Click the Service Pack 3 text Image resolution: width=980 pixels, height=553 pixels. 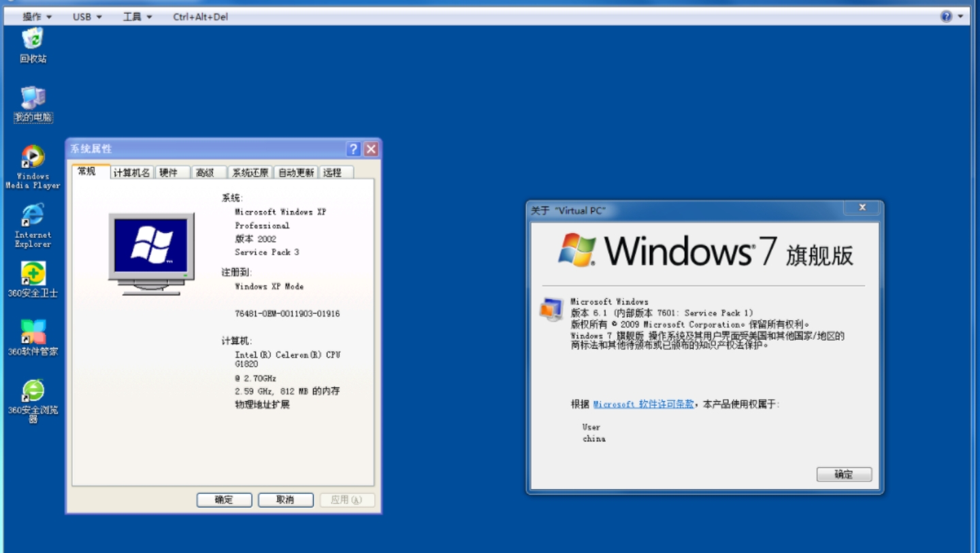[267, 252]
